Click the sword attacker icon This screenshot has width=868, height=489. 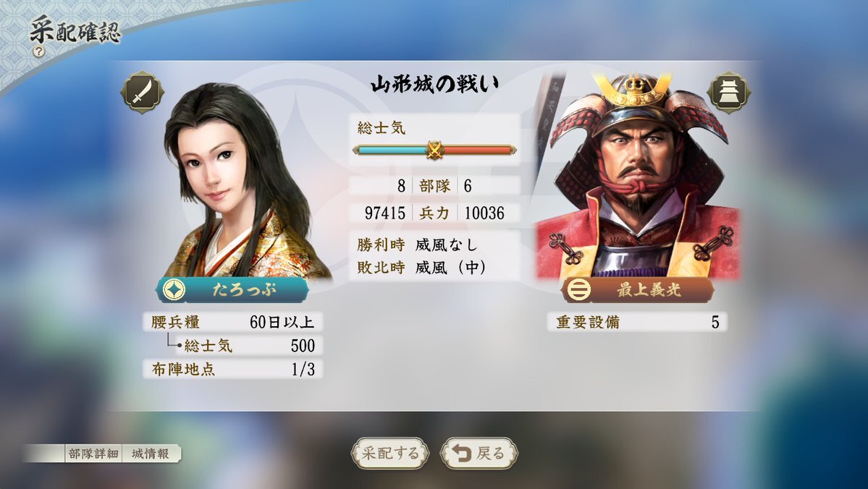[x=143, y=92]
